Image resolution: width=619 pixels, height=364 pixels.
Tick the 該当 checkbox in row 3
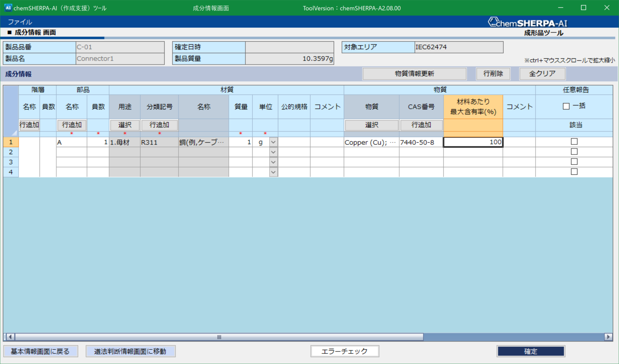(x=574, y=162)
